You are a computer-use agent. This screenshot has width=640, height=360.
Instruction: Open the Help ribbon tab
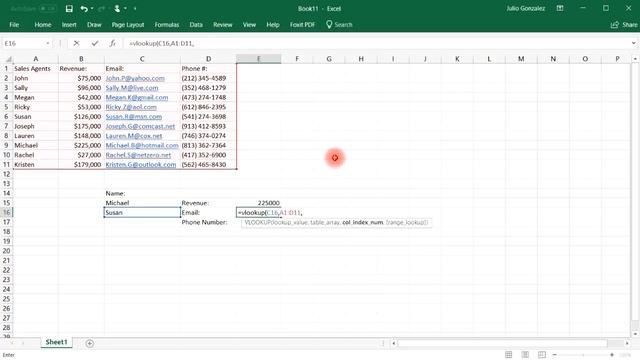(x=273, y=25)
